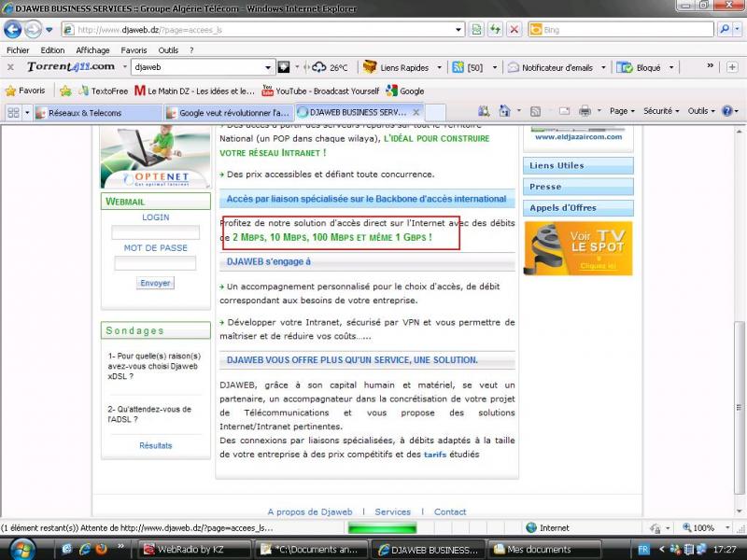Switch to the Google veut révolutionner tab

coord(228,113)
